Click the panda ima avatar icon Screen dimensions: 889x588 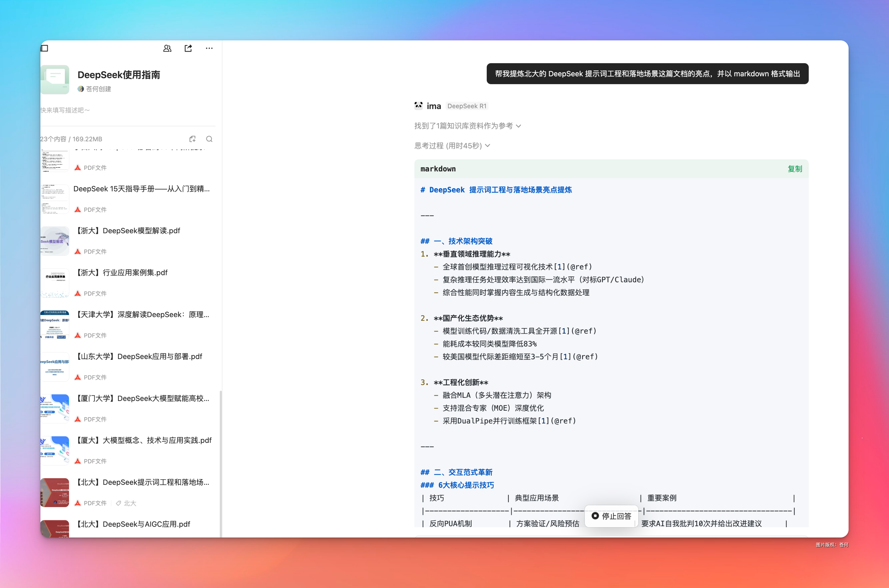click(418, 106)
